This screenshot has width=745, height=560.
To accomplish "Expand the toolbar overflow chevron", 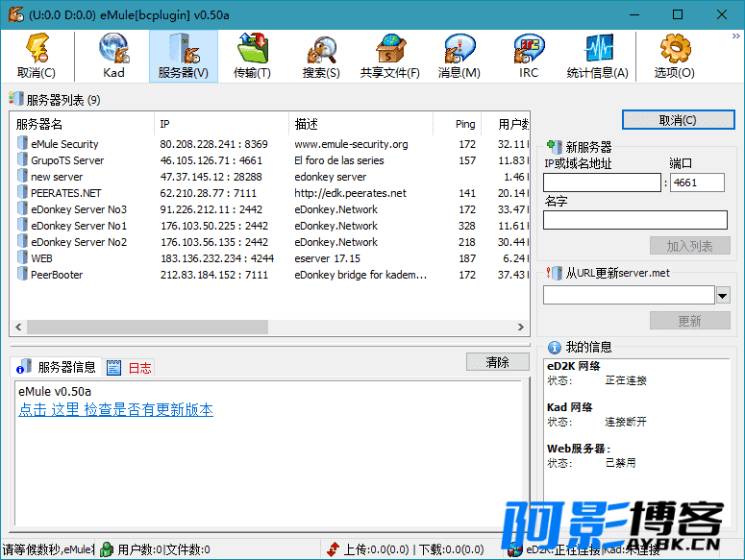I will tap(735, 37).
